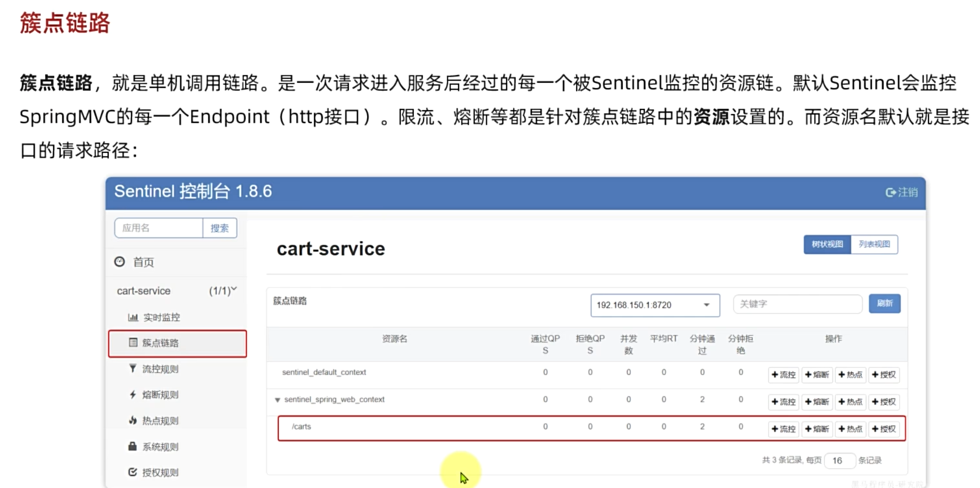Viewport: 980px width, 488px height.
Task: Click the 分钟拒绝 column header
Action: pyautogui.click(x=741, y=344)
